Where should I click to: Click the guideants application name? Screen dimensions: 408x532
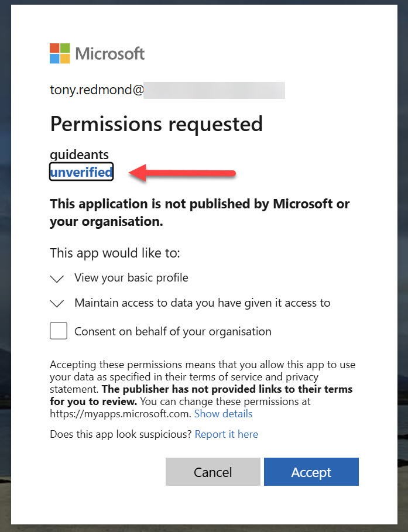click(x=79, y=155)
